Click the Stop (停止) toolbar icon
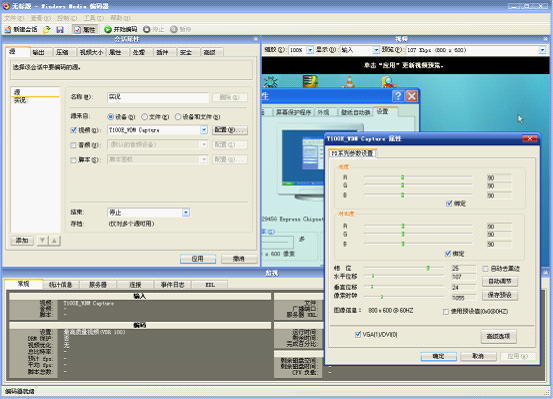553x399 pixels. point(147,30)
